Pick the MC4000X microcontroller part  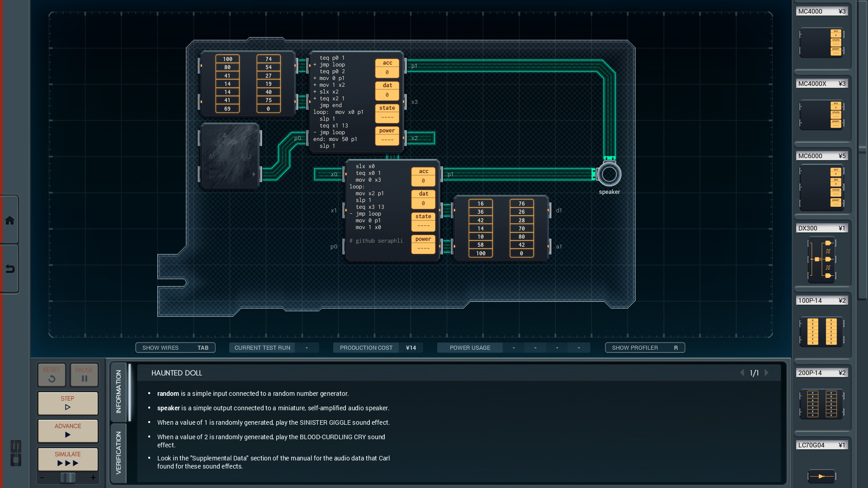click(821, 115)
